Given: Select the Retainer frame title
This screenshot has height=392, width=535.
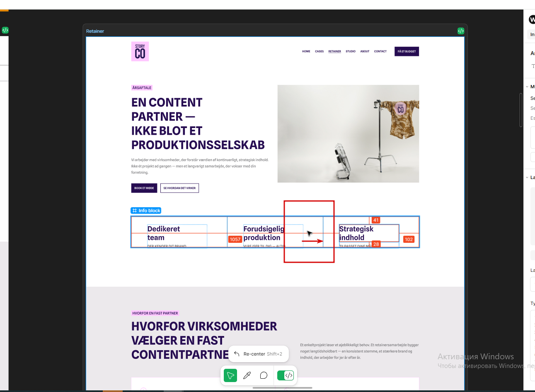Looking at the screenshot, I should 95,31.
